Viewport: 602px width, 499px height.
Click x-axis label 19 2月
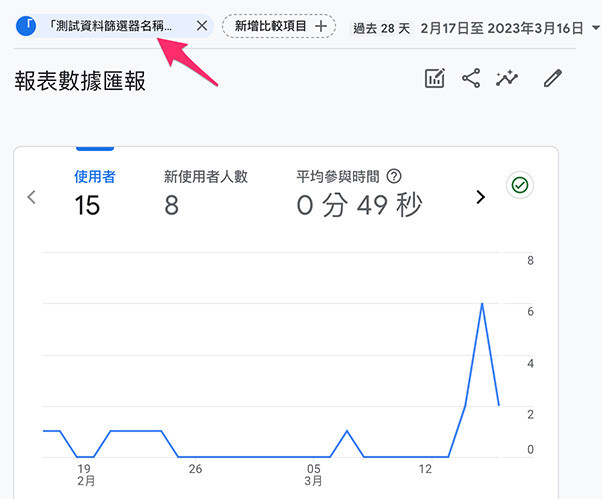pyautogui.click(x=85, y=474)
